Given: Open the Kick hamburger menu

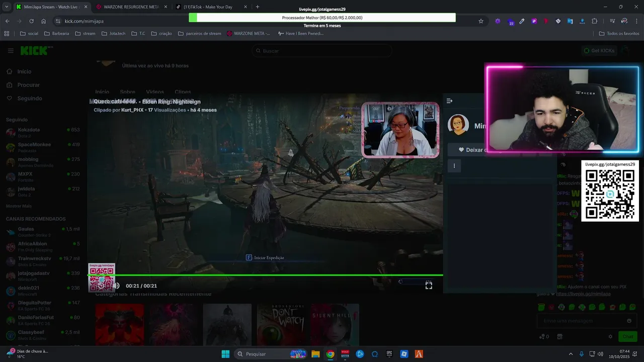Looking at the screenshot, I should point(11,51).
